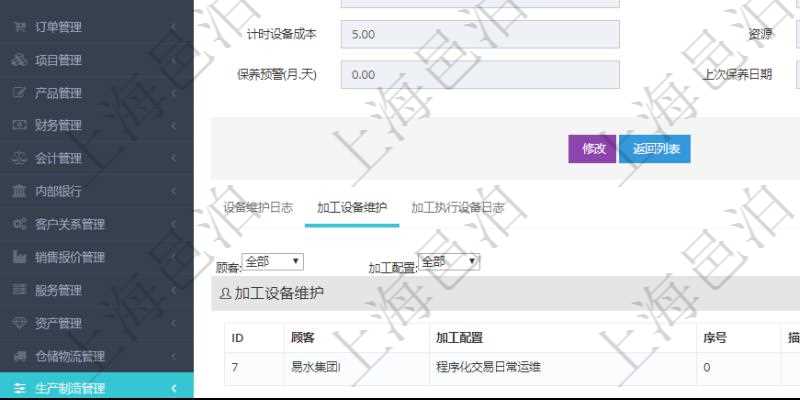Image resolution: width=800 pixels, height=400 pixels.
Task: Open the 顾客 filter dropdown
Action: (x=272, y=262)
